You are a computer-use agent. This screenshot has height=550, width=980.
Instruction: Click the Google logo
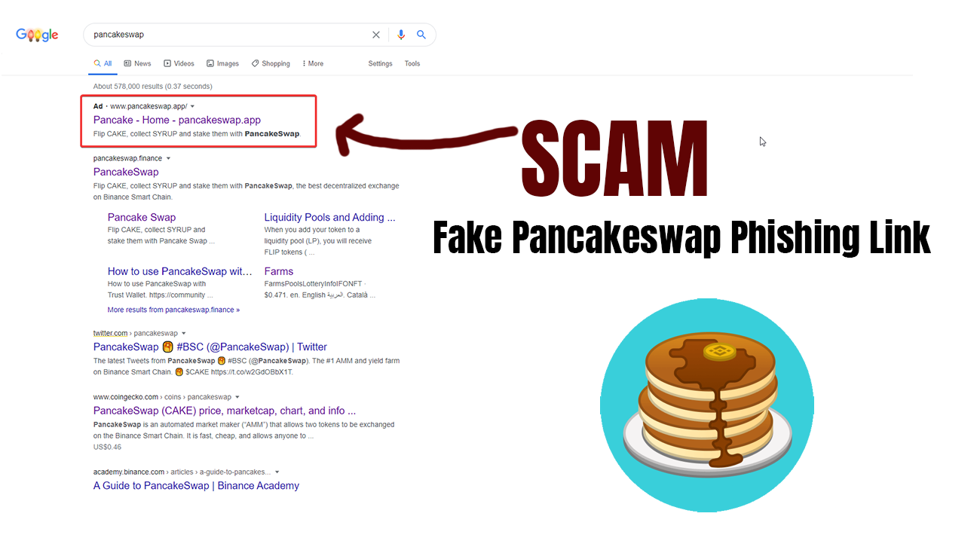pos(37,35)
